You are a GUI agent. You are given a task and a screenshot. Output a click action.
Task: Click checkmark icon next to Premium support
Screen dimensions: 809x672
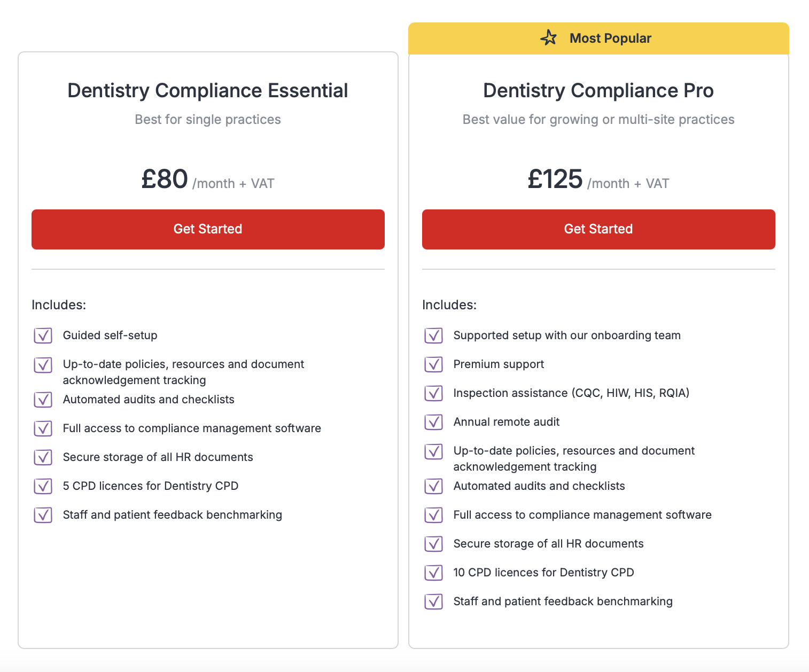point(433,364)
